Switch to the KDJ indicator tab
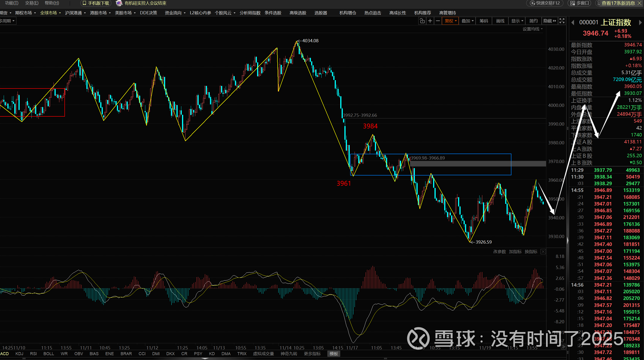 coord(19,354)
